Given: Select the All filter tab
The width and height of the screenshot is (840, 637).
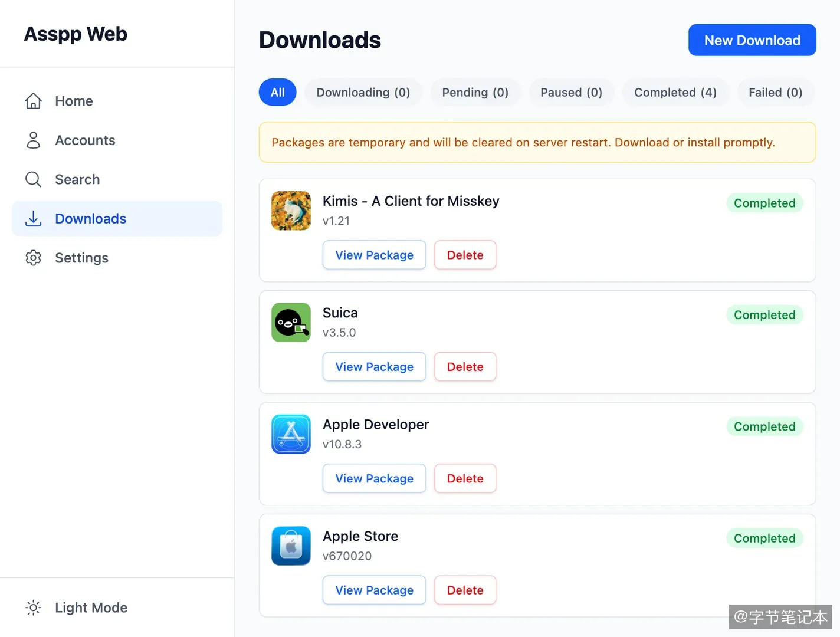Looking at the screenshot, I should pyautogui.click(x=277, y=92).
